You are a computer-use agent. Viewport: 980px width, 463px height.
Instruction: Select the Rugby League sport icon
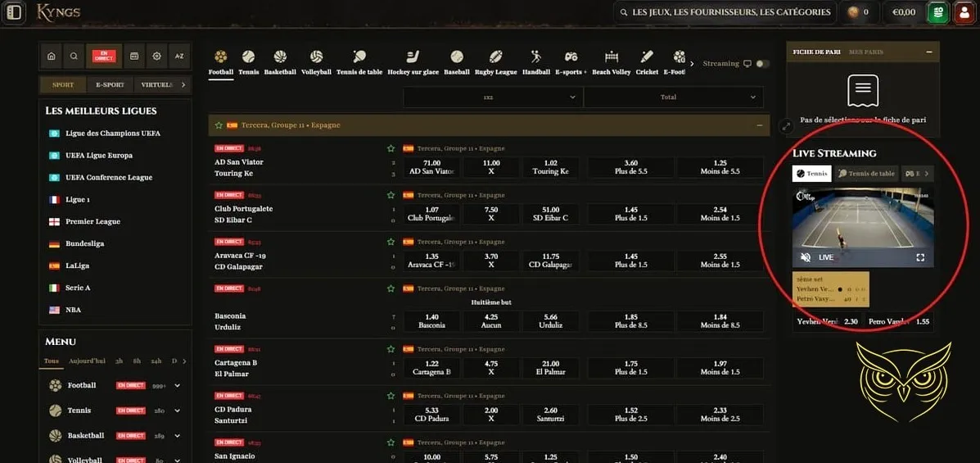(x=495, y=57)
